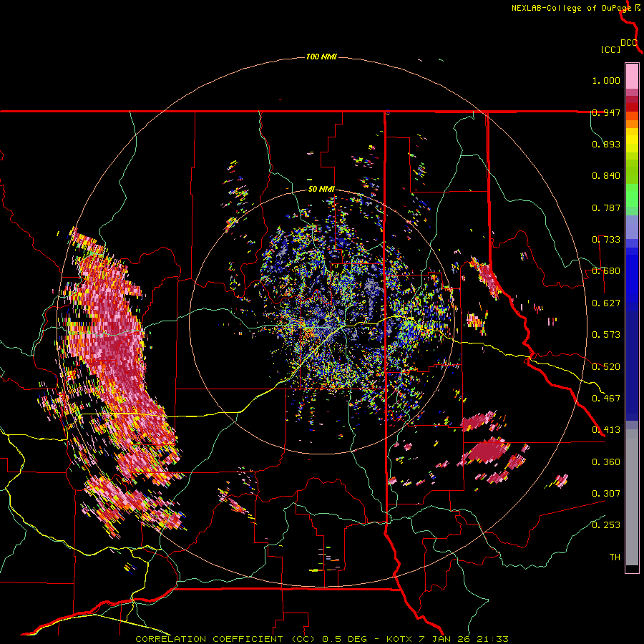Pick the lavender segment near 0.733
The image size is (644, 644).
point(632,227)
